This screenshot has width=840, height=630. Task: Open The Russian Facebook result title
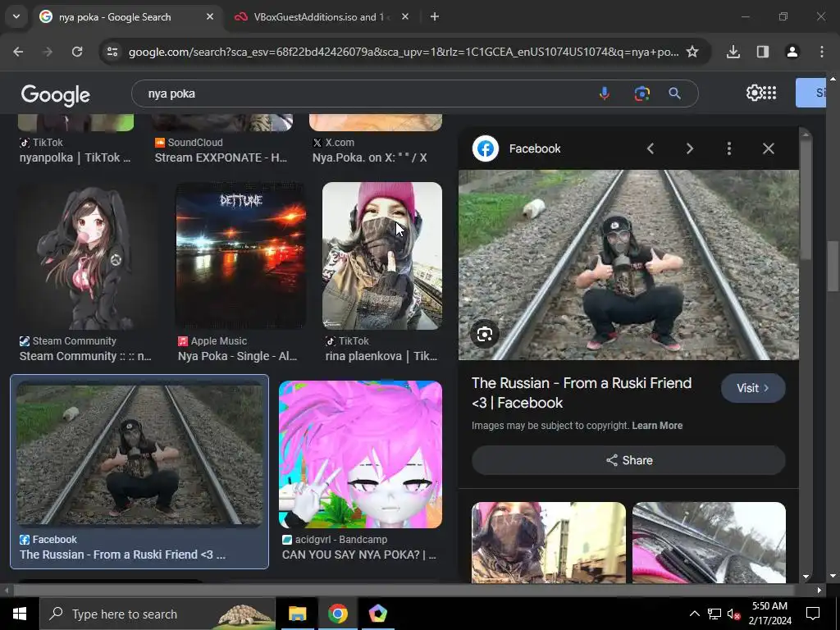coord(123,555)
